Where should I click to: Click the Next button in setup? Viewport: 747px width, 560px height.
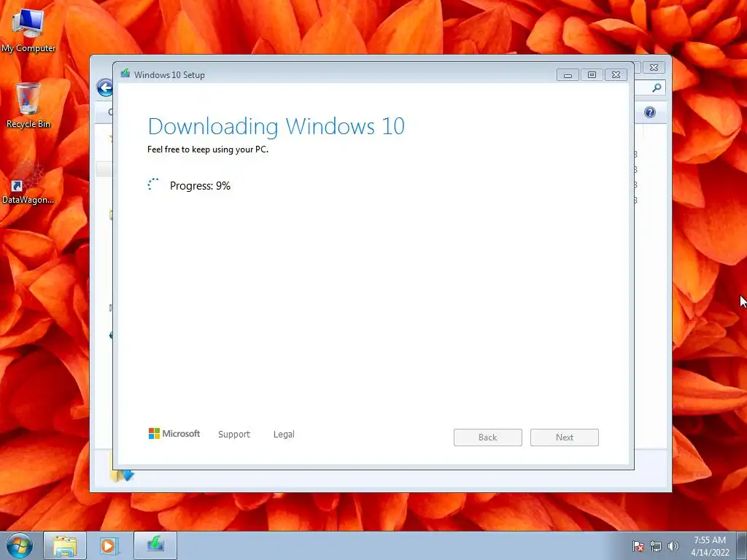click(564, 437)
